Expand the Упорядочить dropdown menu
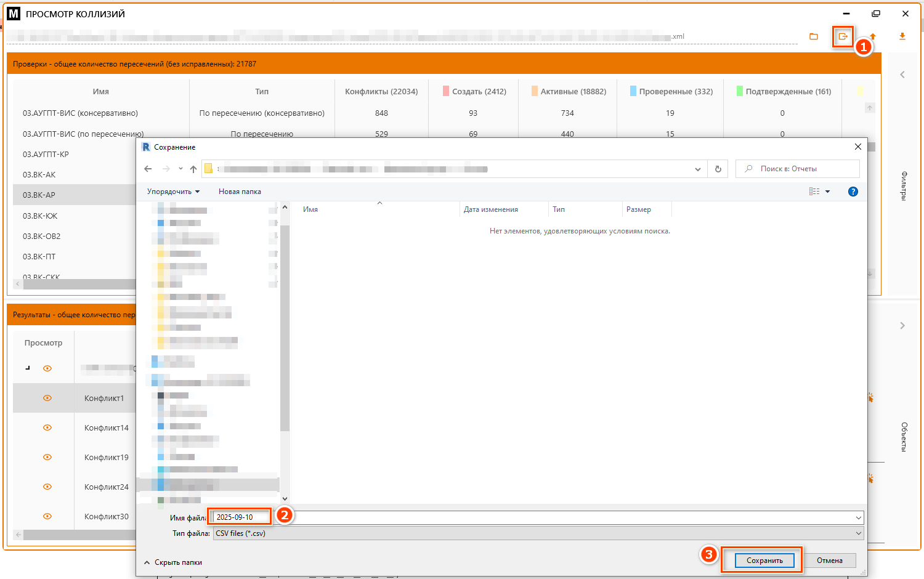Screen dimensions: 924x579 [173, 192]
